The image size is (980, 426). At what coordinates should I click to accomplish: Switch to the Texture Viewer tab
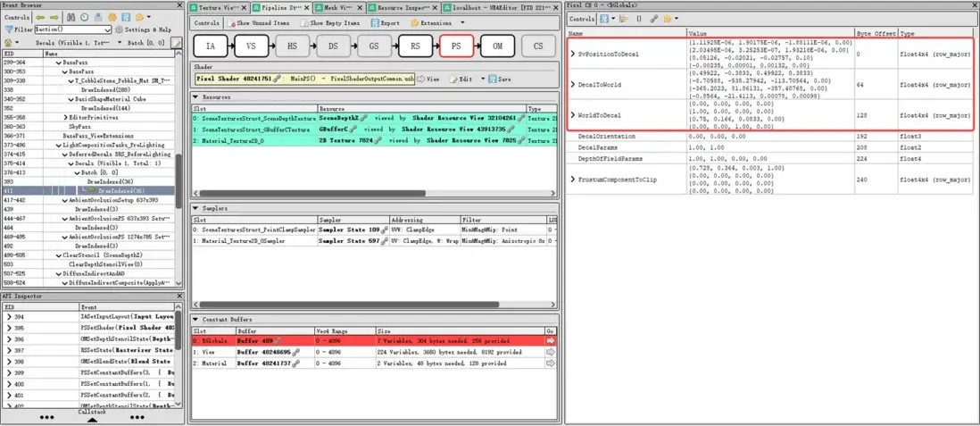click(x=216, y=7)
